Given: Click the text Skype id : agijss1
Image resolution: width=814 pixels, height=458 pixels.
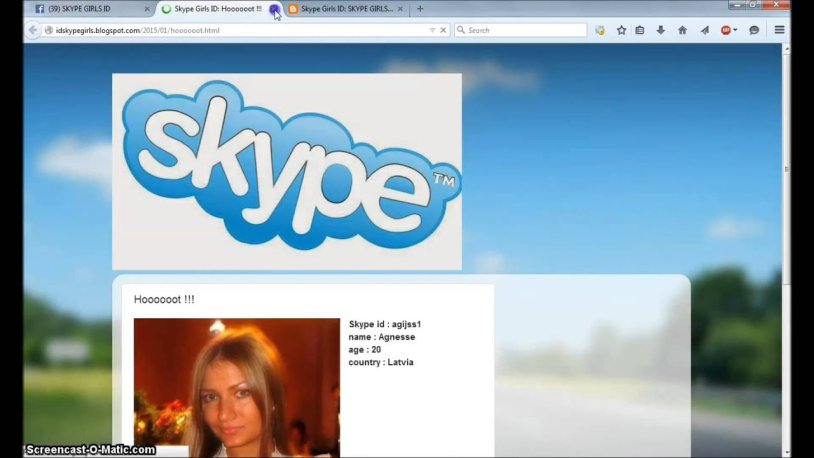Looking at the screenshot, I should pos(385,324).
